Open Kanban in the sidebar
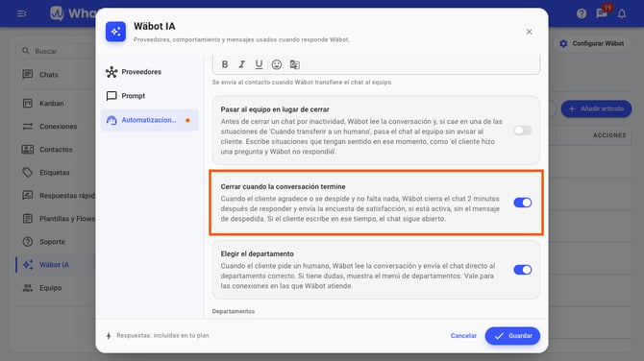Screen dimensions: 644x361 pos(56,104)
